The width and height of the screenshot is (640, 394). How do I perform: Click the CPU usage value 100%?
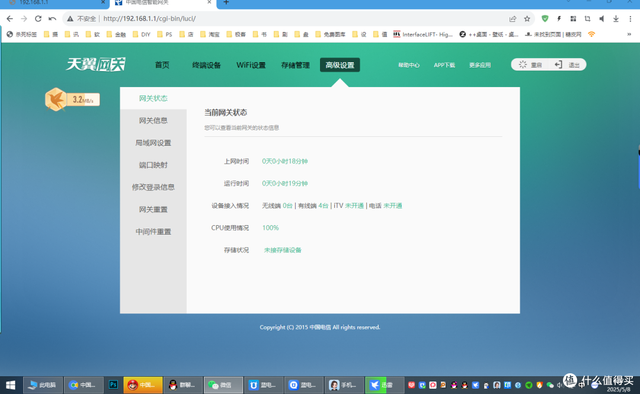pyautogui.click(x=270, y=228)
